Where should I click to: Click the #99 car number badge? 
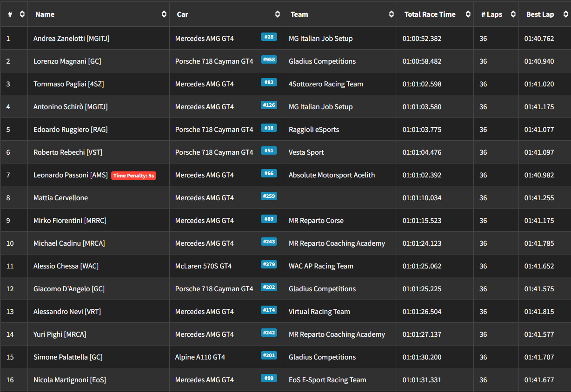[269, 378]
